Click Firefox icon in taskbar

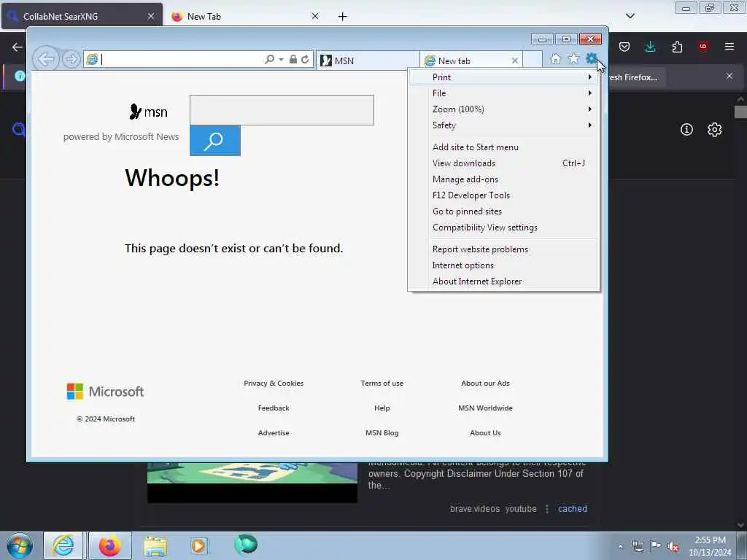pos(109,545)
